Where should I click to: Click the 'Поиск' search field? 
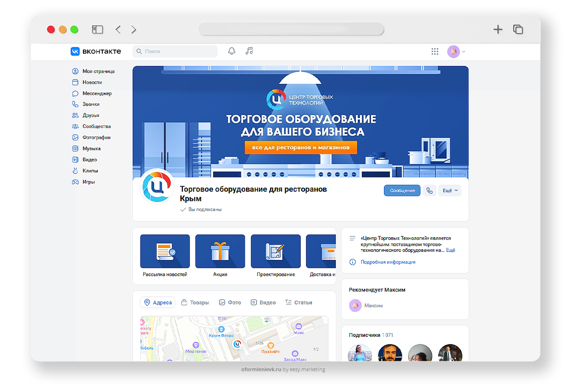(x=175, y=51)
